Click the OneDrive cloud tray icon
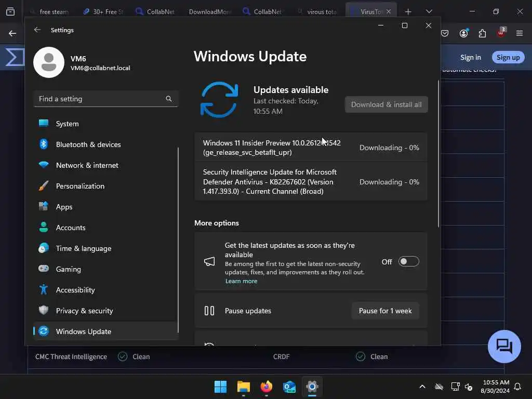Screen dimensions: 532x399 tap(439, 387)
